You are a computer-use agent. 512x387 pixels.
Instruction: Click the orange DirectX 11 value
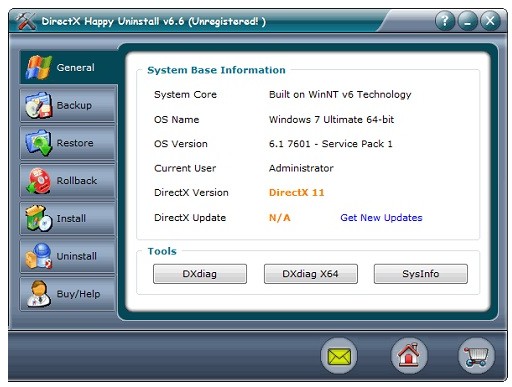click(x=296, y=193)
